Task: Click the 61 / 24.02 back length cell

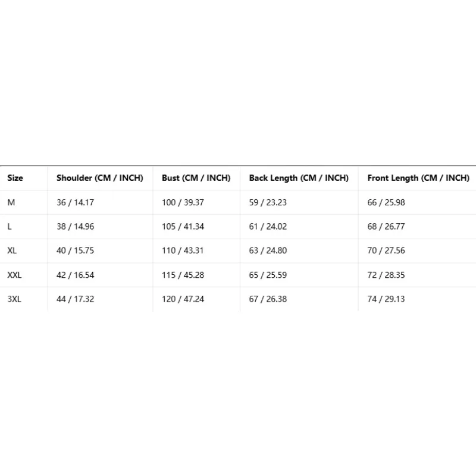Action: click(268, 227)
